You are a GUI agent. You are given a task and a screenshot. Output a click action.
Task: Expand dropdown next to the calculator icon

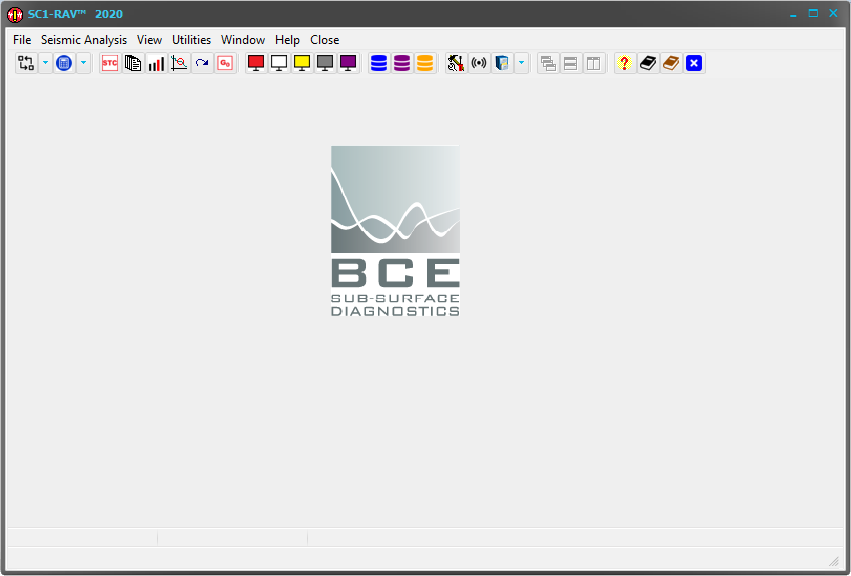[84, 64]
